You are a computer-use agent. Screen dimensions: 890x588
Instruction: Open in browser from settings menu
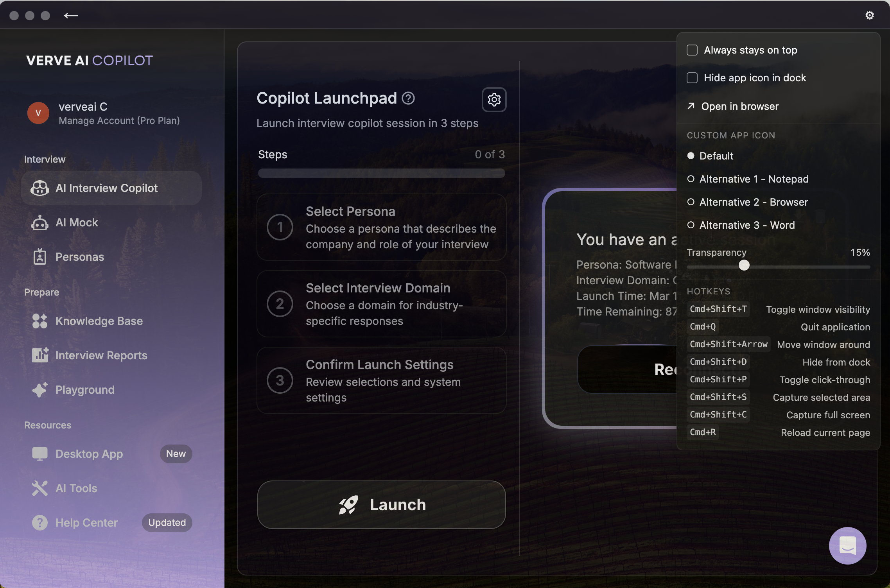(x=739, y=106)
